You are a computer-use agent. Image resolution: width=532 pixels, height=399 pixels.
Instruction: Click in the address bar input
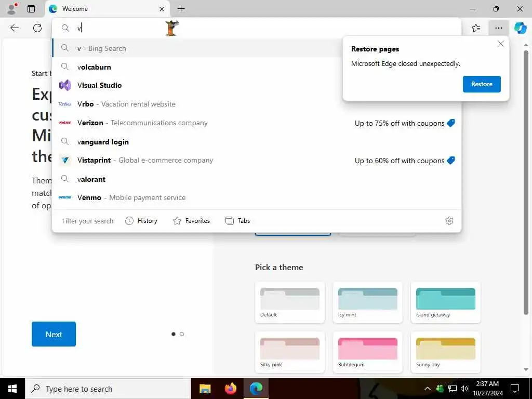coord(257,28)
